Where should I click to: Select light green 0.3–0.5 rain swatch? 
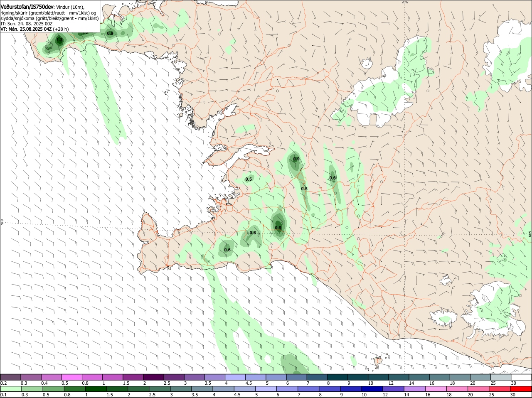point(32,389)
